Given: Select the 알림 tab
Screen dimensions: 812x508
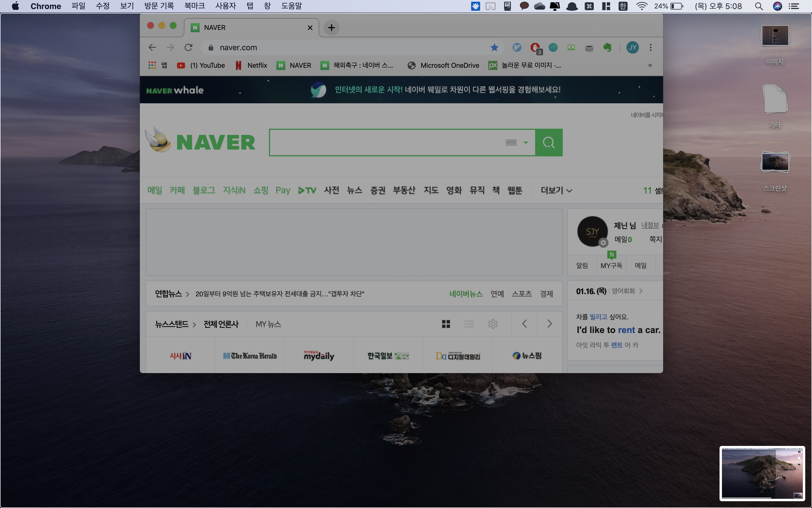Looking at the screenshot, I should click(582, 265).
